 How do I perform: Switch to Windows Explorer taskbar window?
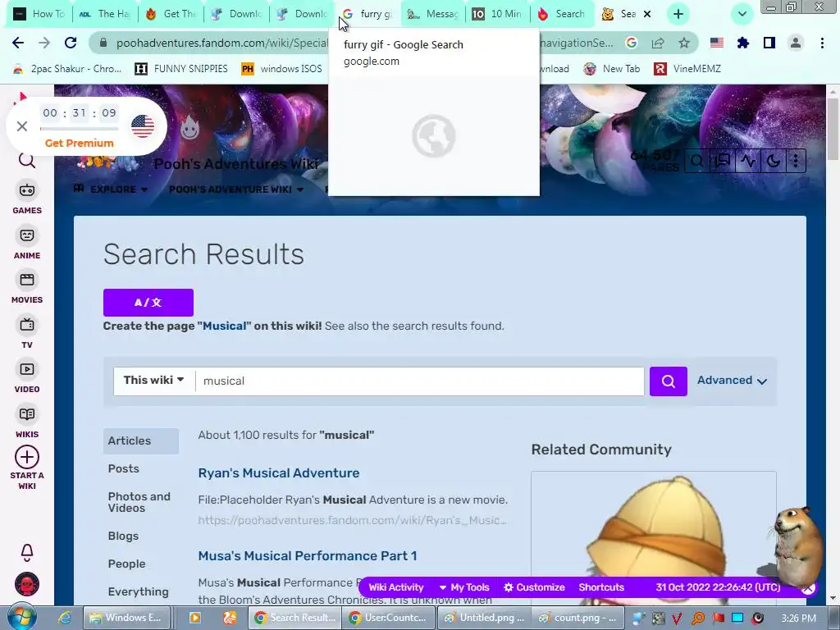pos(126,619)
